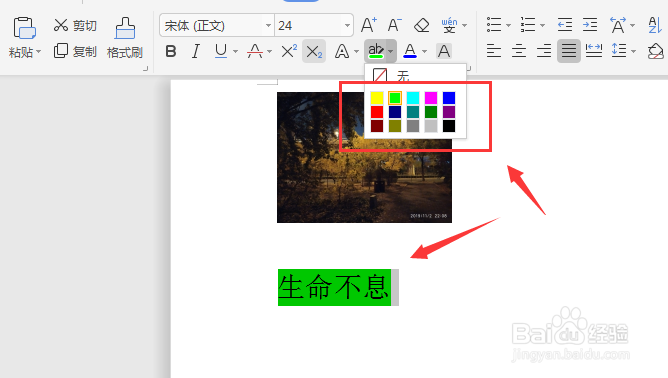Screen dimensions: 668x378
Task: Toggle character shading A icon
Action: tap(443, 52)
